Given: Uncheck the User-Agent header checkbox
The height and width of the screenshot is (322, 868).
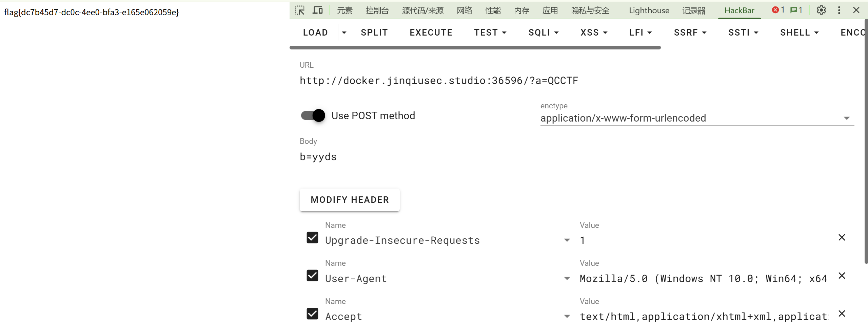Looking at the screenshot, I should [312, 276].
